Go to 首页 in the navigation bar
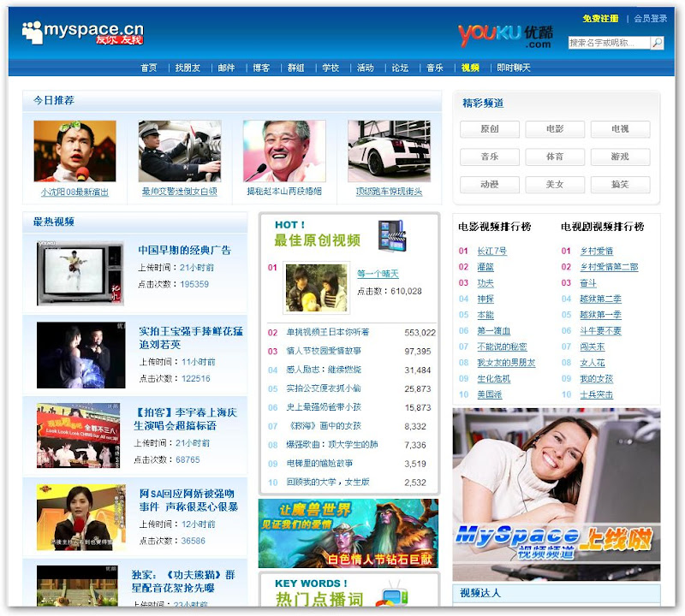 point(148,68)
